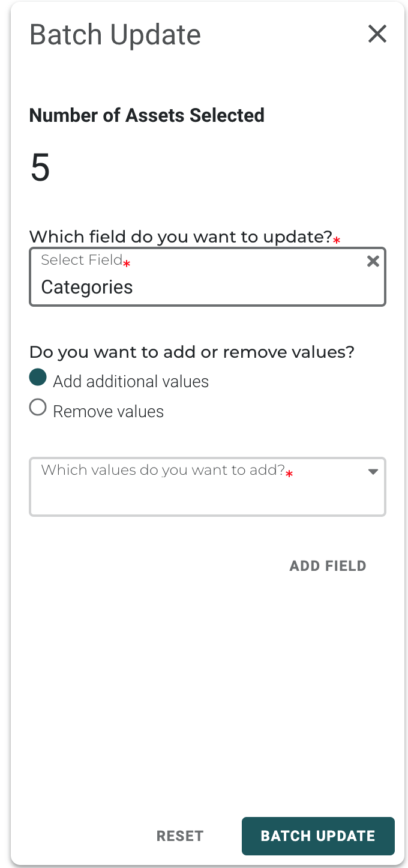Click the "Remove values" label text
The width and height of the screenshot is (408, 868).
tap(109, 412)
